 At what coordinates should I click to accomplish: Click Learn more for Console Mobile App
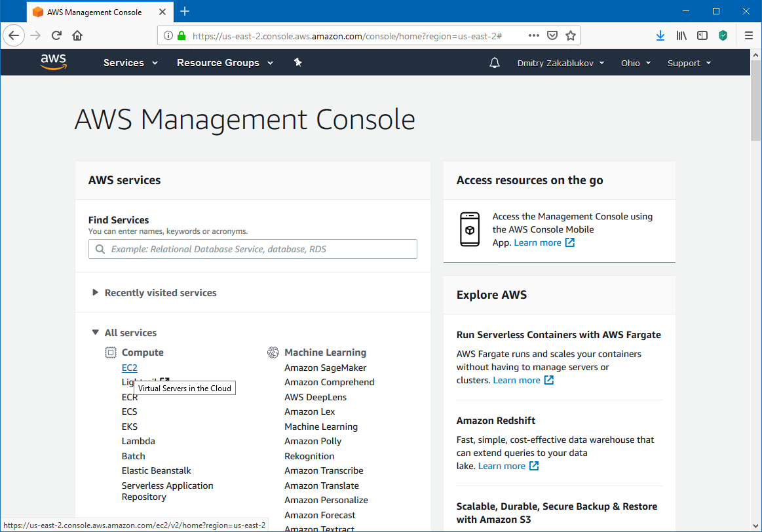tap(537, 242)
